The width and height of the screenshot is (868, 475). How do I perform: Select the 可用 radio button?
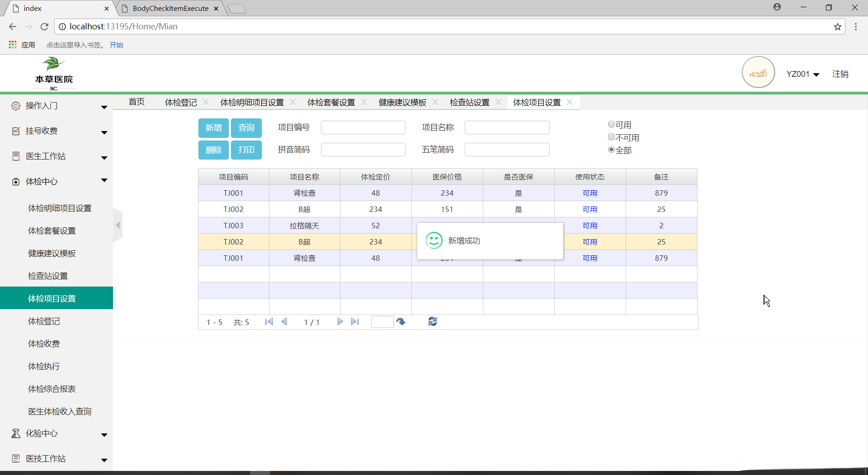coord(611,124)
